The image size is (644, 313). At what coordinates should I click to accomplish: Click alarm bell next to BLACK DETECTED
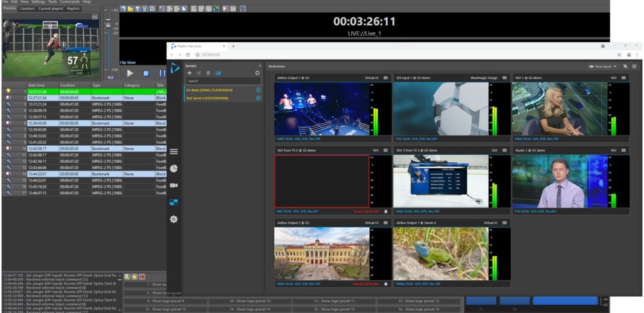386,212
